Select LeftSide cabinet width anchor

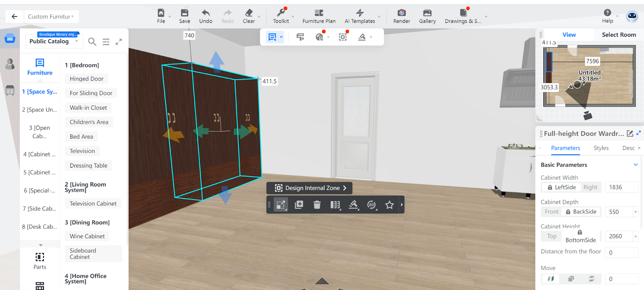point(561,187)
